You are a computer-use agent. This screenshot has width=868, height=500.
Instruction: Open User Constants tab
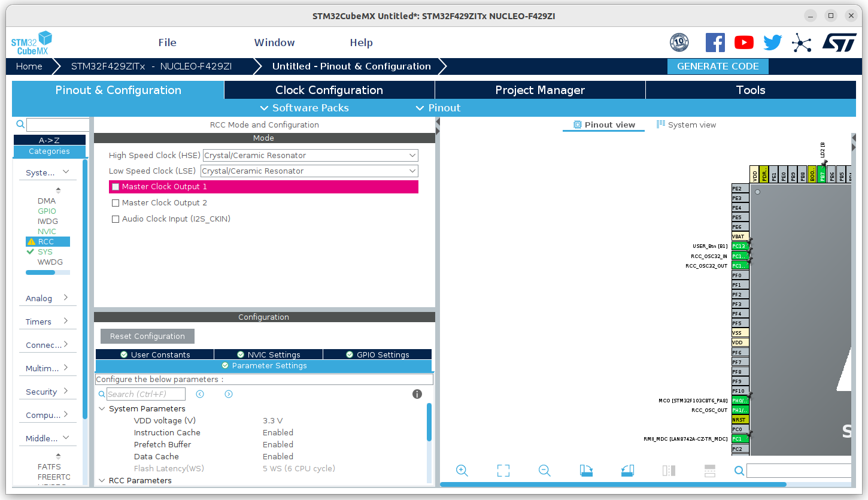click(154, 354)
